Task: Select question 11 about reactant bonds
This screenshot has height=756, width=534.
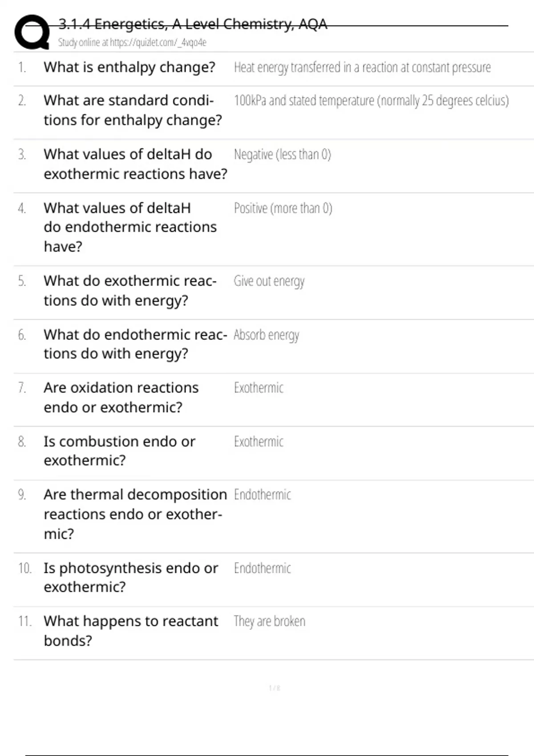Action: click(130, 631)
